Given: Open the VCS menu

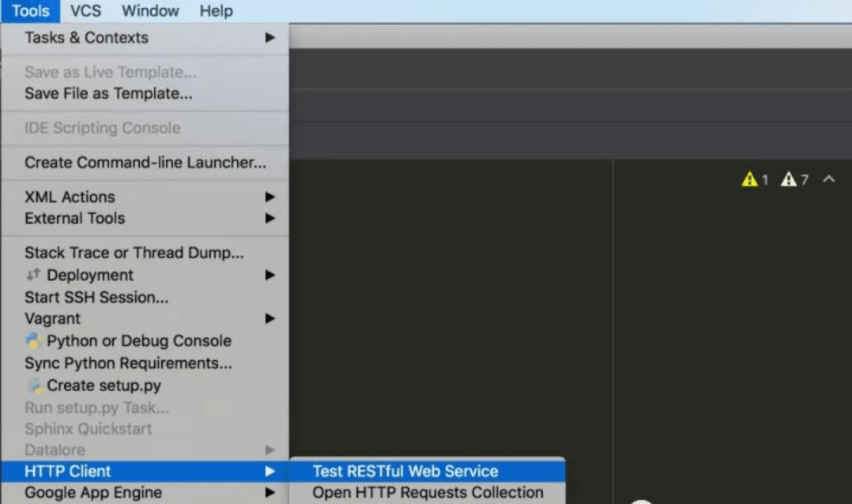Looking at the screenshot, I should [85, 11].
